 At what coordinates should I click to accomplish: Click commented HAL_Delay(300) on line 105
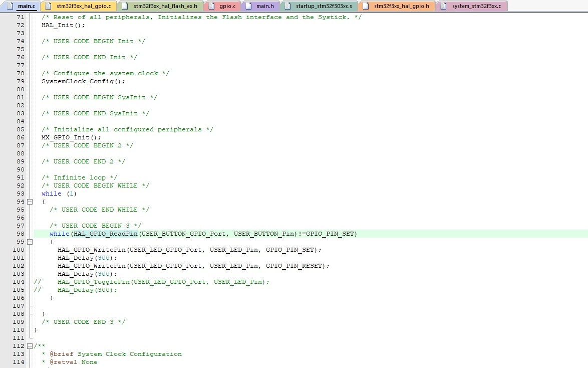(x=87, y=290)
